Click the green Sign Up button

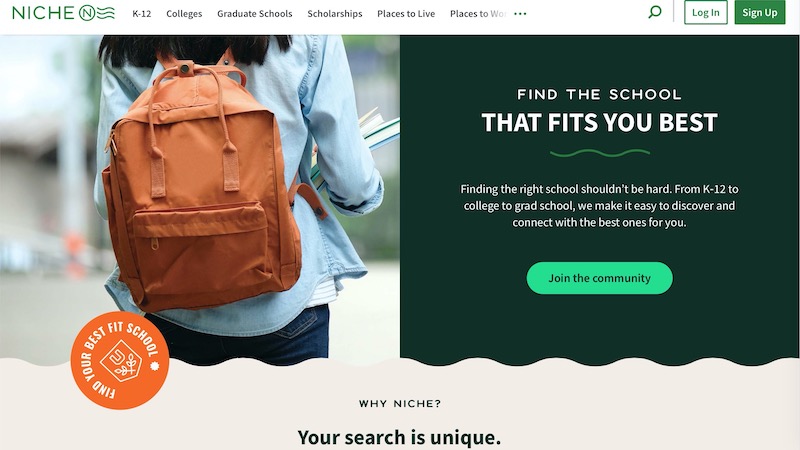(x=760, y=13)
